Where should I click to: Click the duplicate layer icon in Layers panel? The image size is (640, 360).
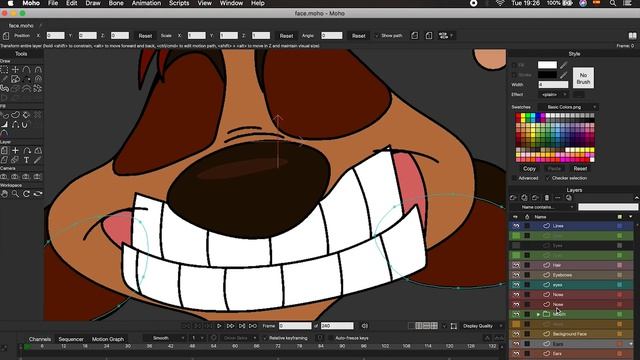click(x=524, y=198)
